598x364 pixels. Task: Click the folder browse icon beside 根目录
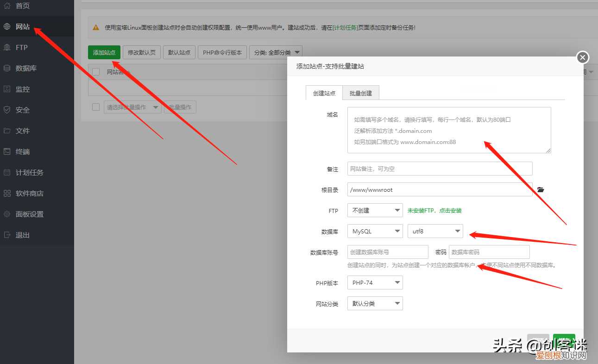(x=540, y=189)
